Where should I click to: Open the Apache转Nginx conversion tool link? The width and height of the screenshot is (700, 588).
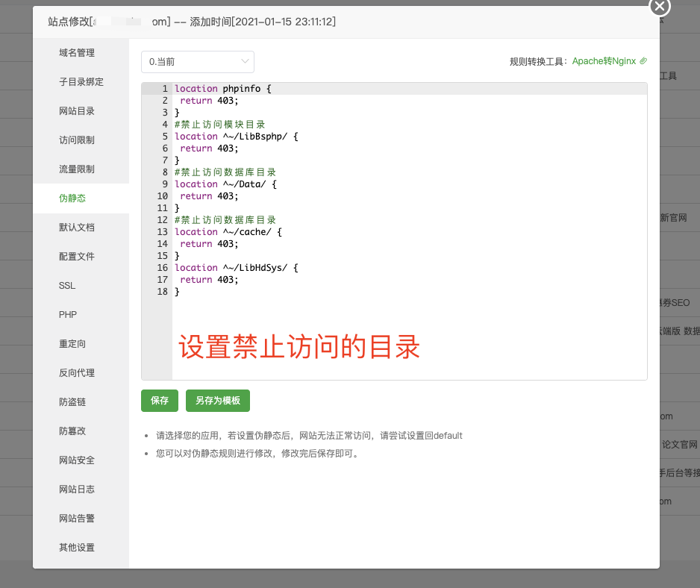(604, 61)
